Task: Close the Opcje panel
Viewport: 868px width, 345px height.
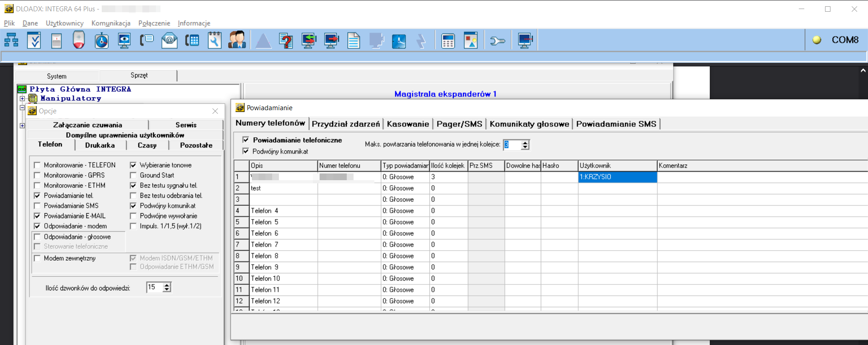Action: [215, 111]
